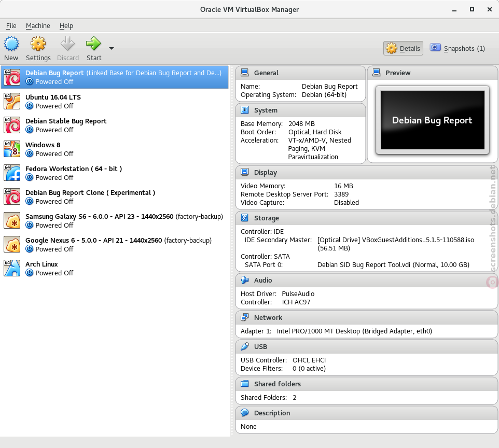This screenshot has height=448, width=499.
Task: Click the New virtual machine icon
Action: click(x=11, y=44)
